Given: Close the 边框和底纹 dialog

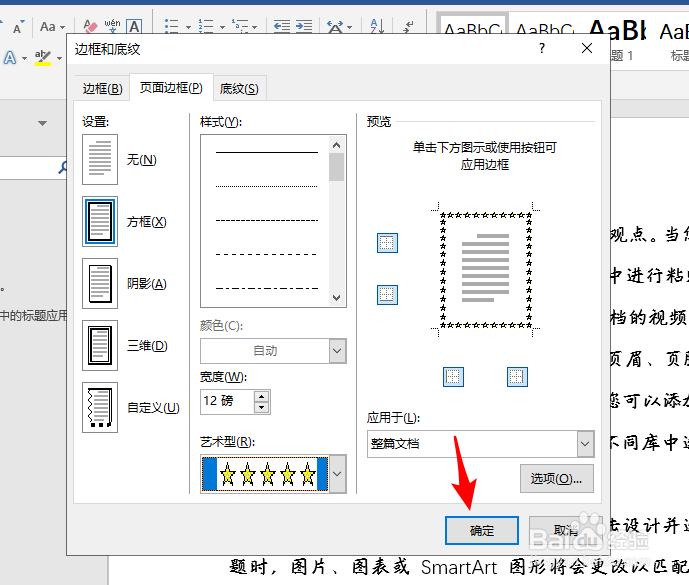Looking at the screenshot, I should (x=587, y=48).
